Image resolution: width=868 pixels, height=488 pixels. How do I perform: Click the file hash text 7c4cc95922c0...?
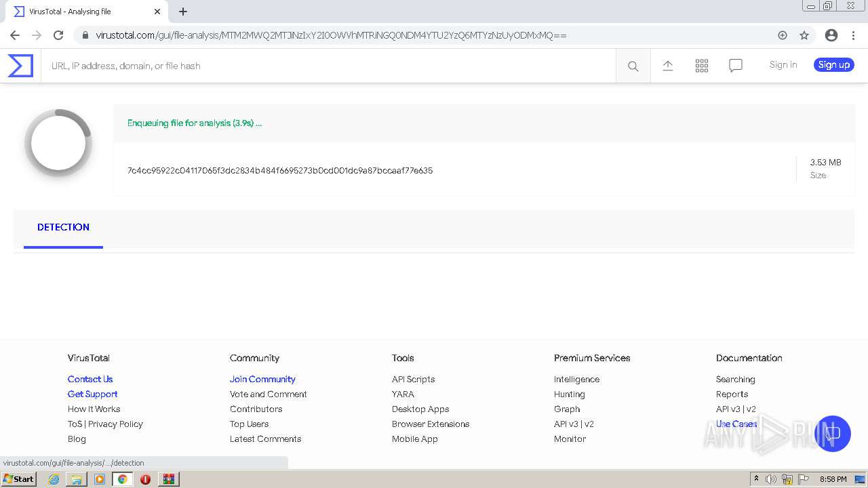click(x=280, y=170)
